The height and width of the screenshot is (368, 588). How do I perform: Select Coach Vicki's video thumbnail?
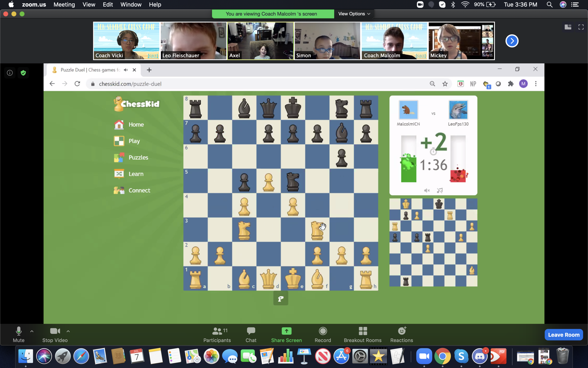point(126,41)
